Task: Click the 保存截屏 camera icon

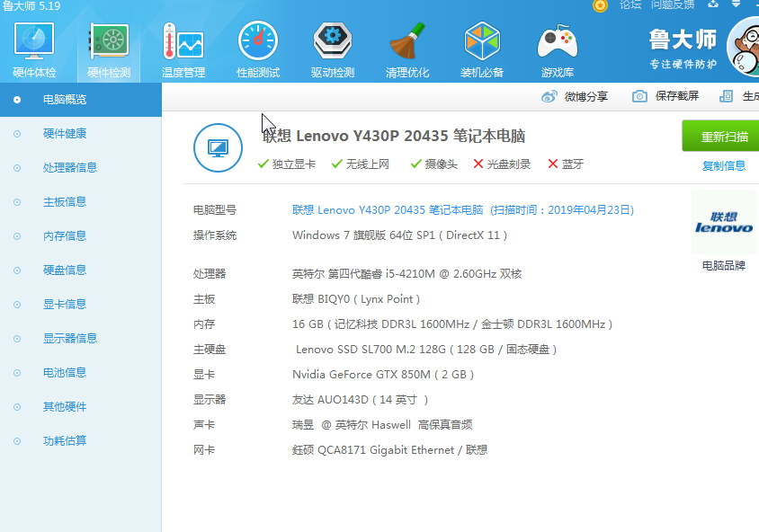Action: 639,96
